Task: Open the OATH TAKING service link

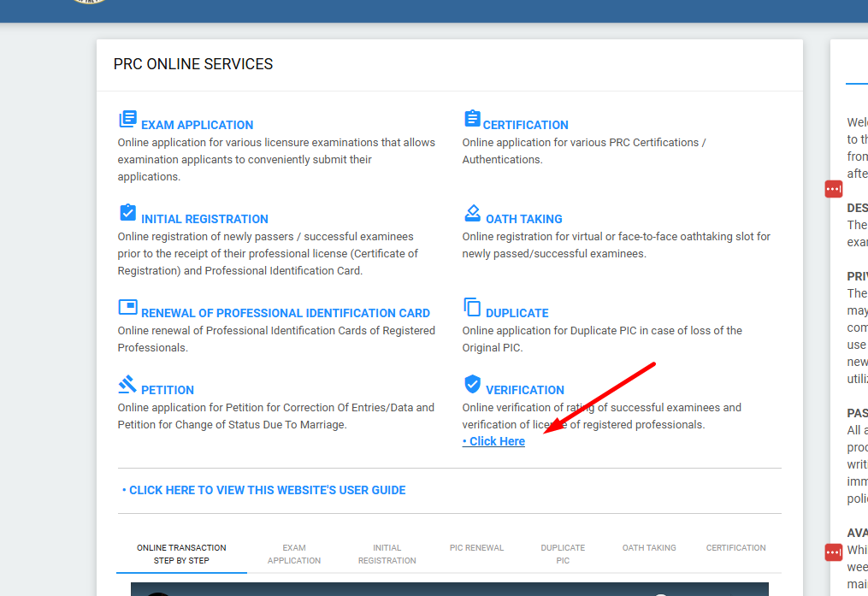Action: coord(523,219)
